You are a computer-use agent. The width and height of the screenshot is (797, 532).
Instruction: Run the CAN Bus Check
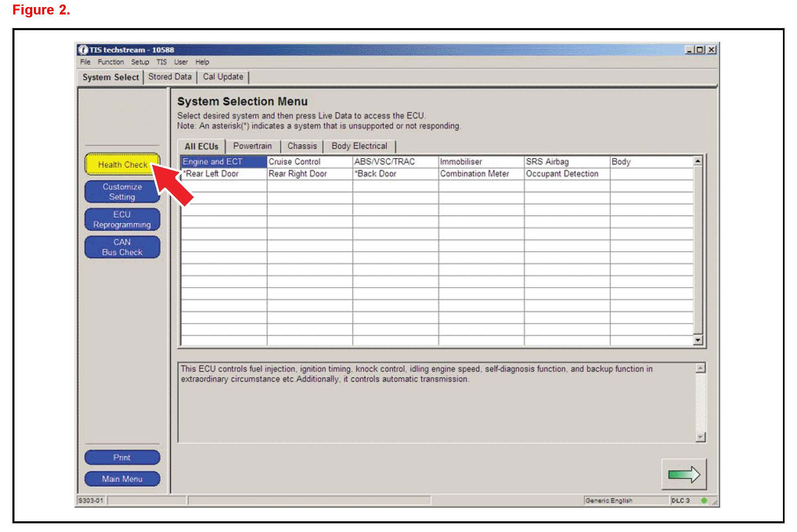coord(122,247)
